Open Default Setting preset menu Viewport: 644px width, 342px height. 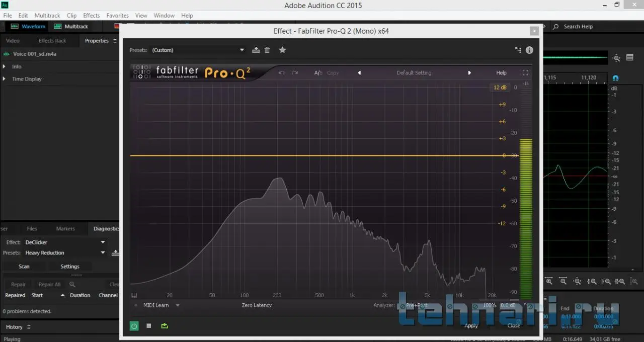click(x=414, y=73)
